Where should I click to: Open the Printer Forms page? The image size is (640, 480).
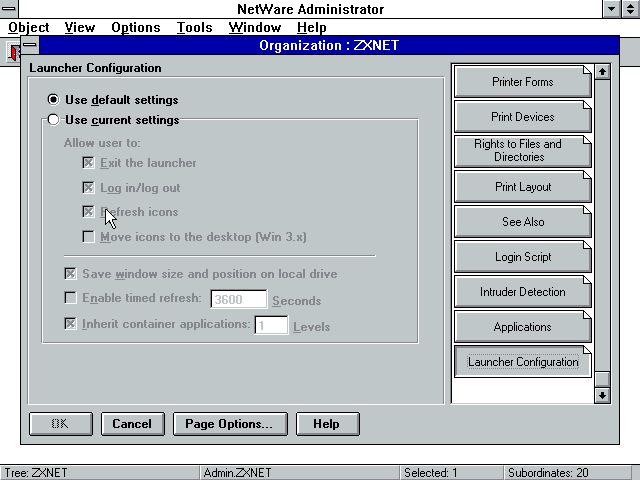tap(522, 82)
